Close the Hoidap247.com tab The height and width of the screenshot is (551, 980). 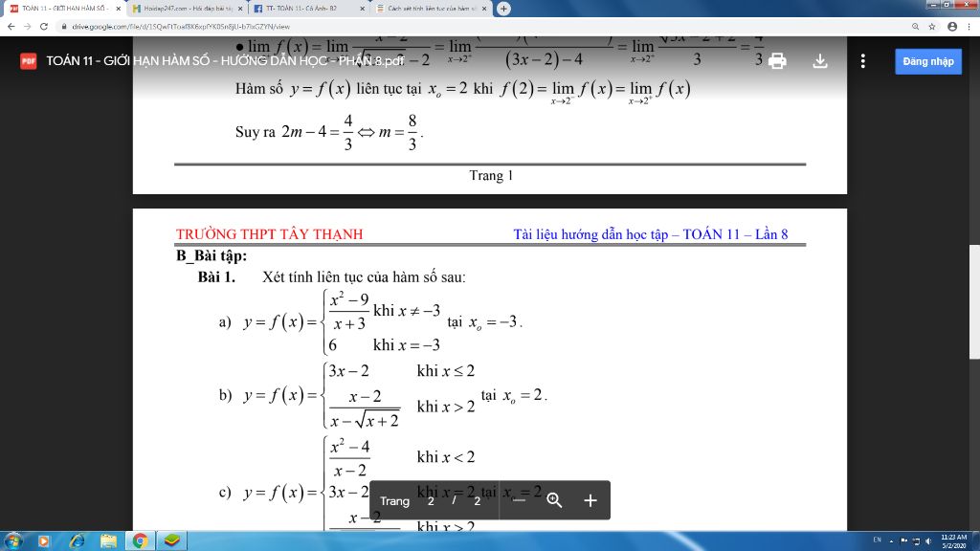240,9
